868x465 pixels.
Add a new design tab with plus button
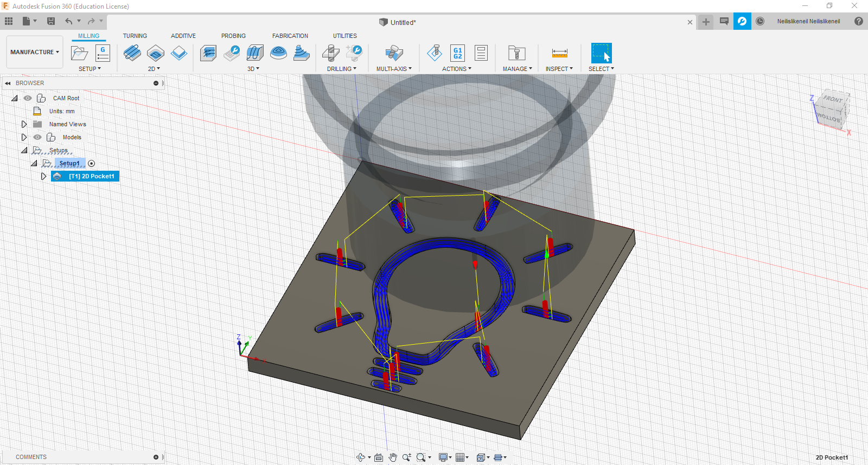coord(706,22)
